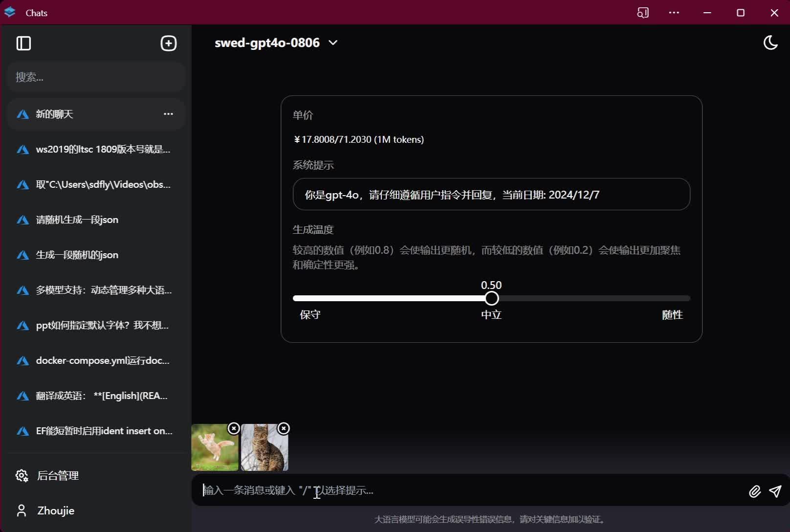Expand the swed-gpt4o-0806 model dropdown
Image resolution: width=790 pixels, height=532 pixels.
(x=333, y=43)
